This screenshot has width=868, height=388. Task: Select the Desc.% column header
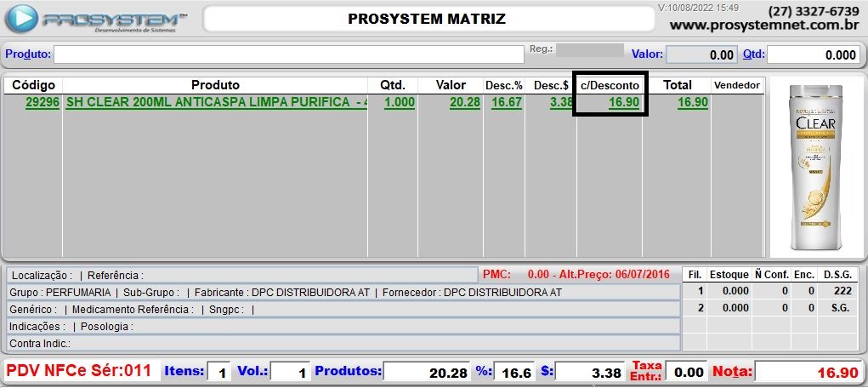point(504,85)
